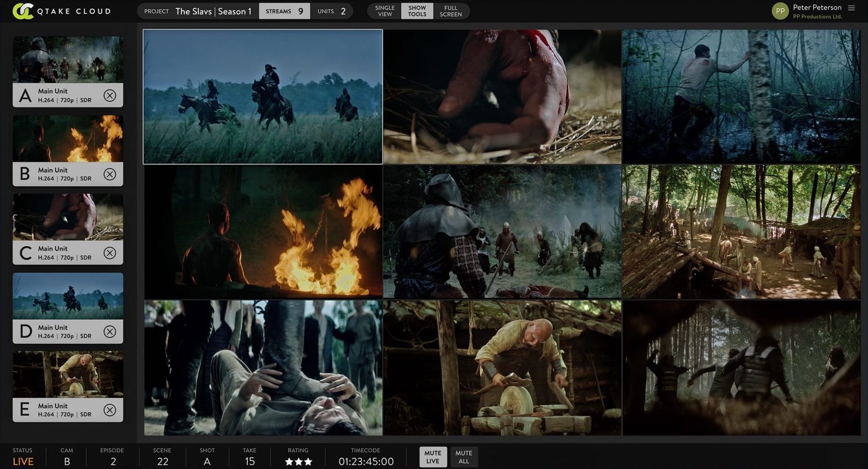Remove stream A with its X icon
The image size is (868, 469).
(x=110, y=95)
